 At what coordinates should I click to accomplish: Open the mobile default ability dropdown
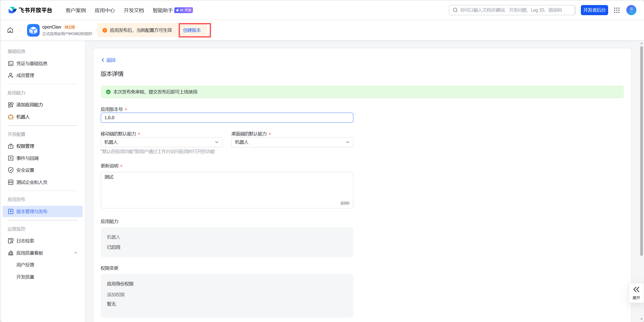point(161,142)
